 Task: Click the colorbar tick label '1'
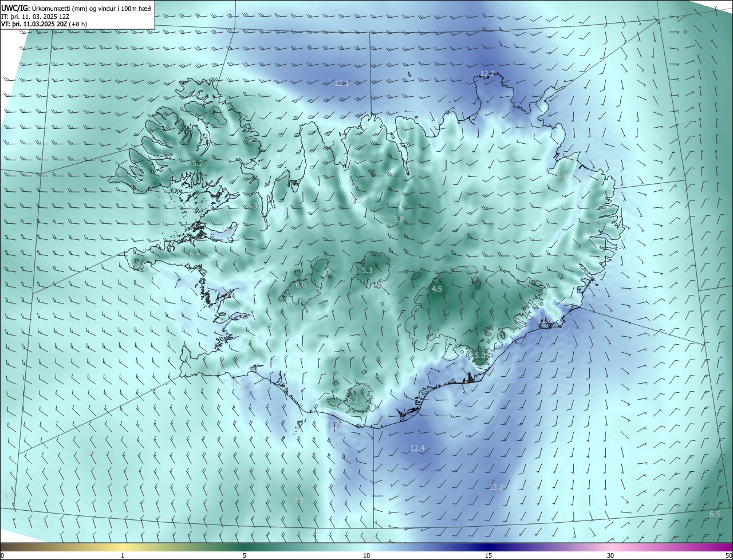pyautogui.click(x=123, y=555)
